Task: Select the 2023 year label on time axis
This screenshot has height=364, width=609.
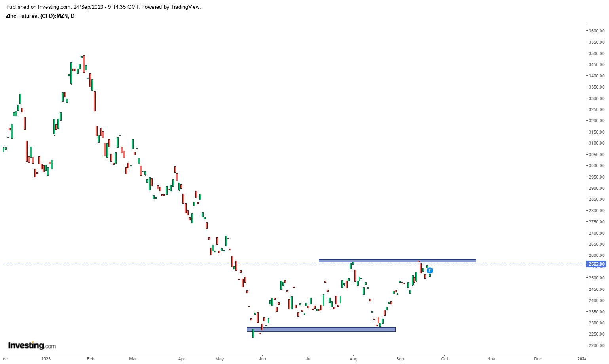Action: click(46, 359)
